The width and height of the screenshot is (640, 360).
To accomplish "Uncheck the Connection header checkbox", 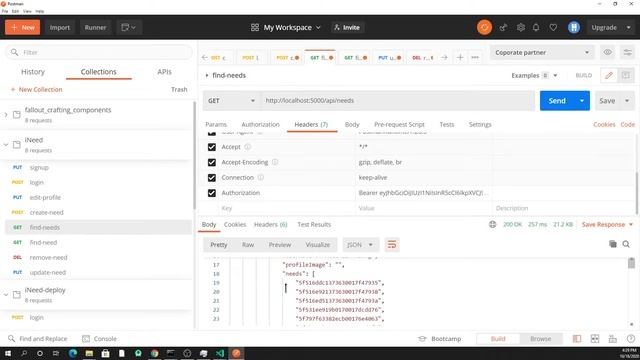I will pyautogui.click(x=211, y=178).
